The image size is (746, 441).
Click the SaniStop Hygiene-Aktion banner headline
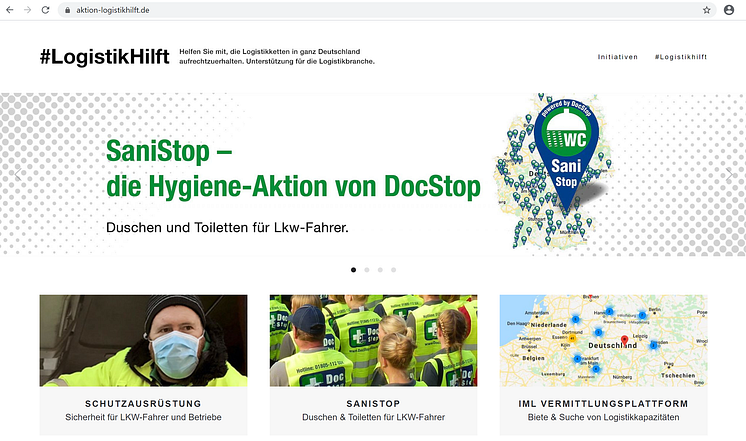pos(293,168)
